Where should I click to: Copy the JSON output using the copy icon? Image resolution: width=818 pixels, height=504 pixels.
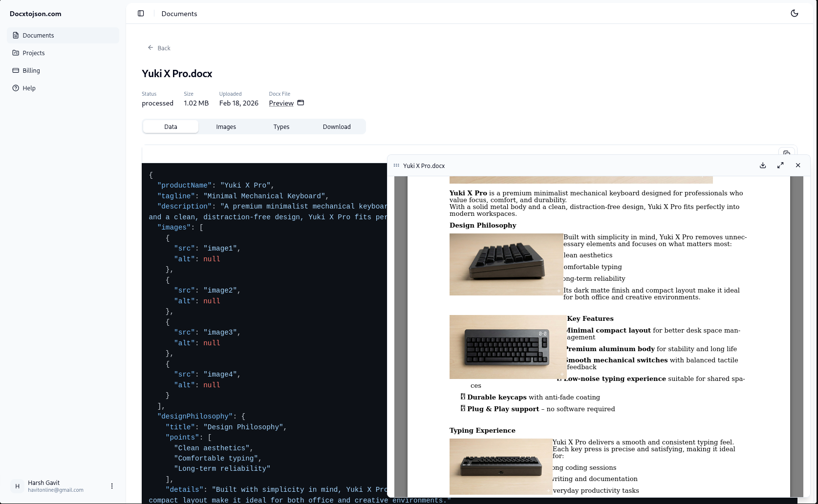787,153
